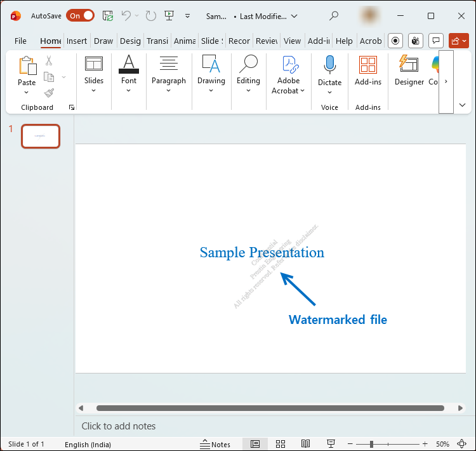Click the Save icon in title bar
Image resolution: width=476 pixels, height=451 pixels.
108,15
